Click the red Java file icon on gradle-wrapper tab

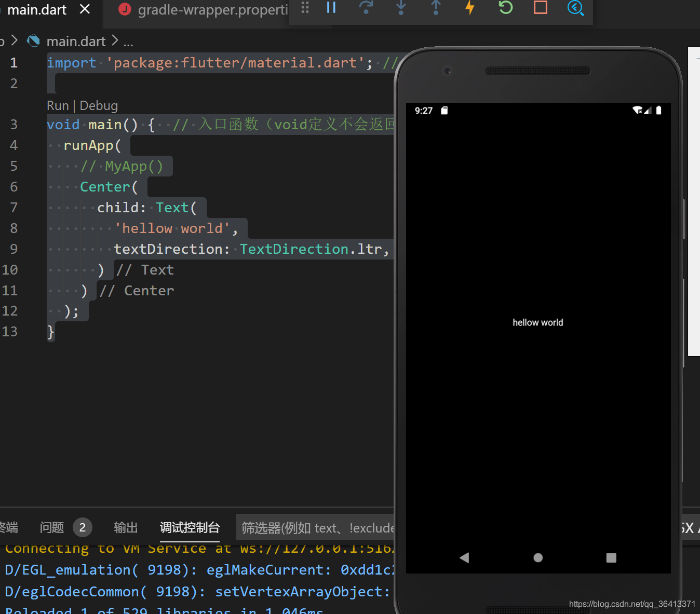(x=125, y=9)
